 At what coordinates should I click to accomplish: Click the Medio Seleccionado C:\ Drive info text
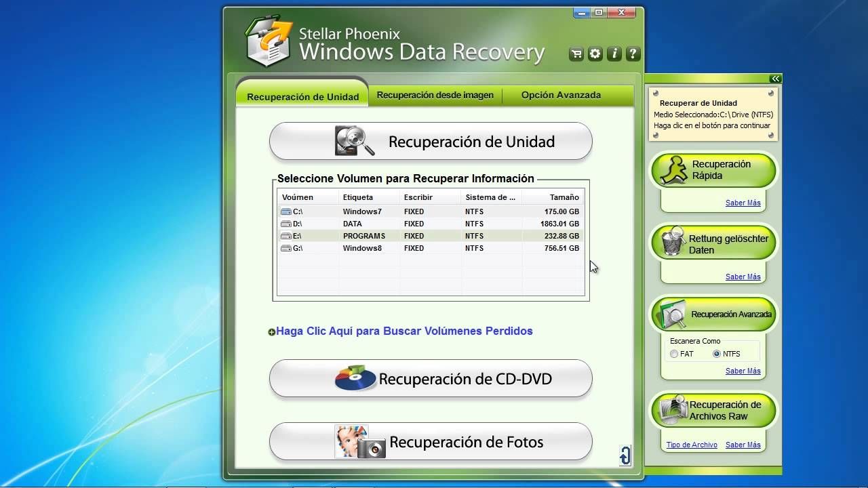pyautogui.click(x=713, y=115)
